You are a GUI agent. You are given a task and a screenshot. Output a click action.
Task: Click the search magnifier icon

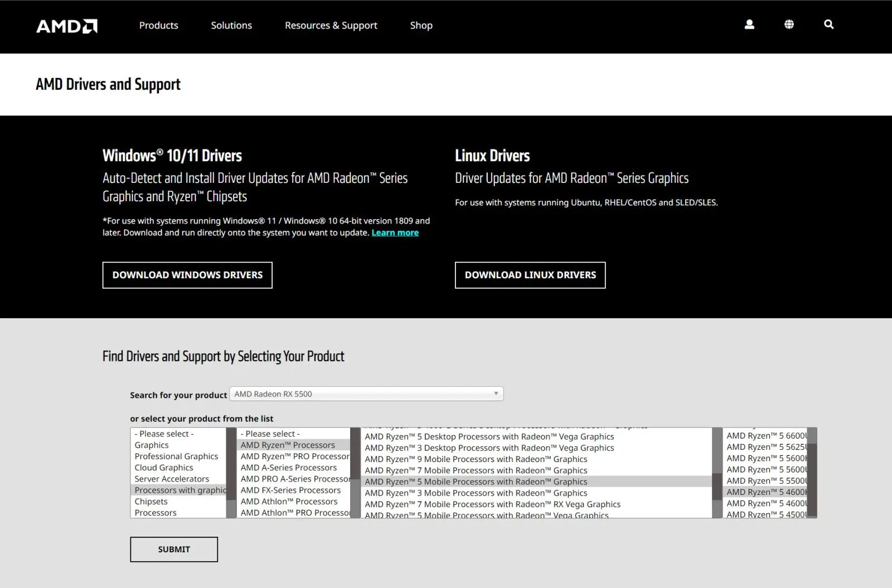pyautogui.click(x=829, y=25)
